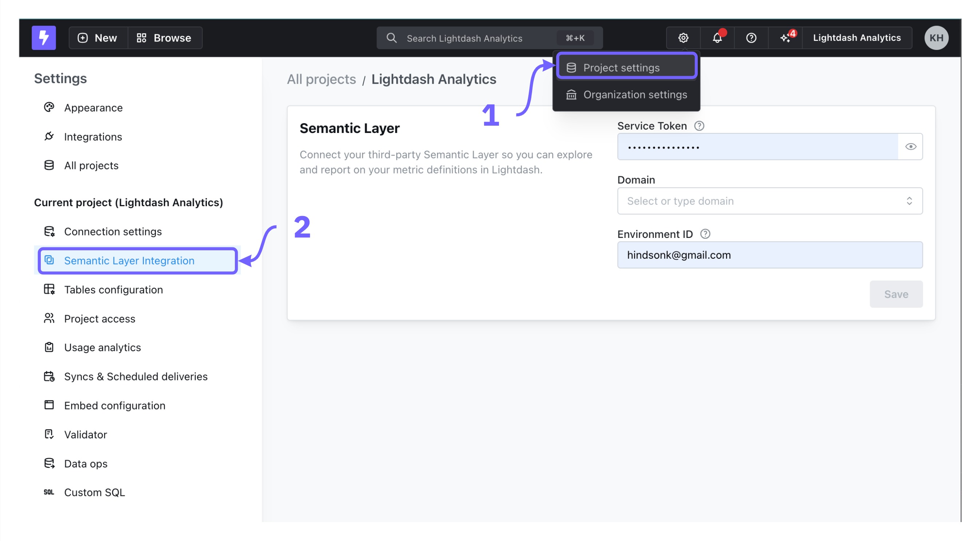Screen dimensions: 980x541
Task: Click the All projects database icon
Action: (x=49, y=165)
